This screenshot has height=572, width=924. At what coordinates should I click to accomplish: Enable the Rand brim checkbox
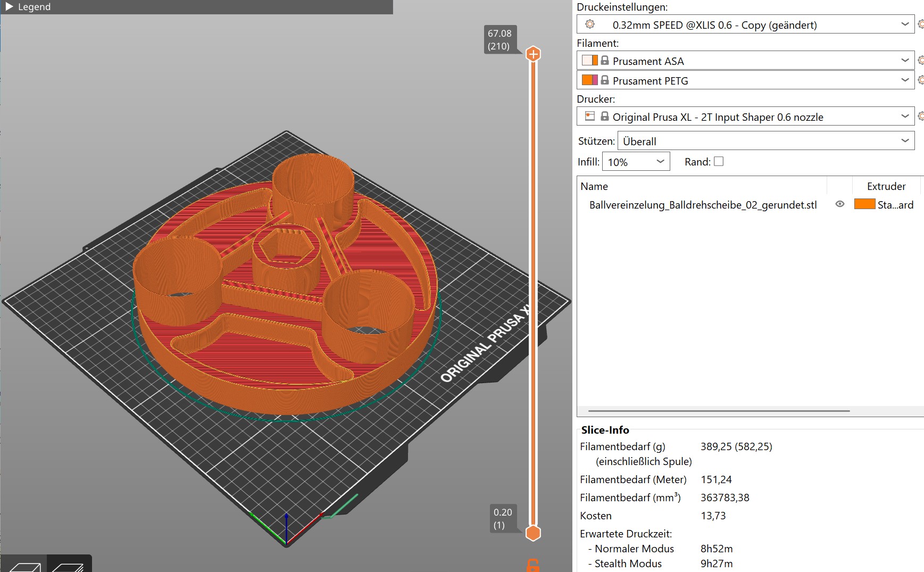click(719, 161)
